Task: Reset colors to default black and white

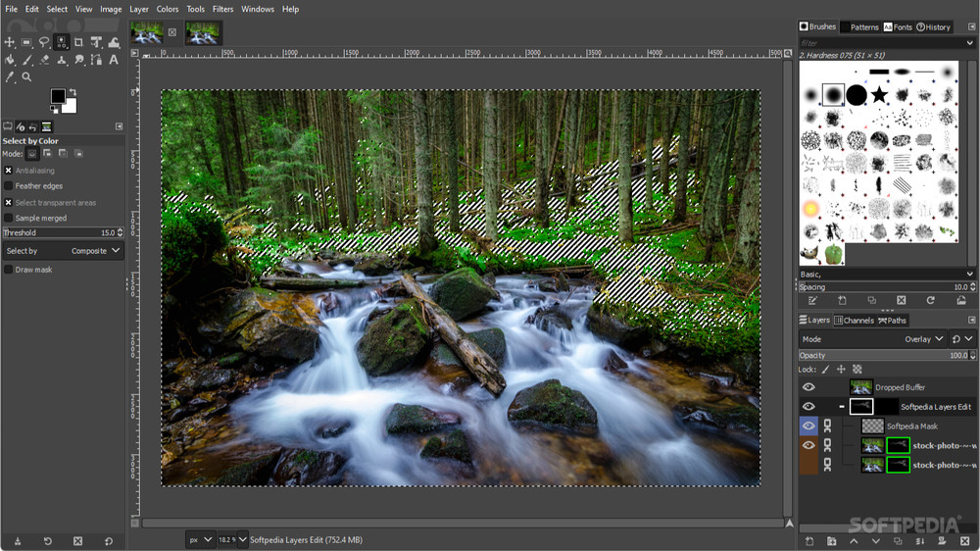Action: (54, 110)
